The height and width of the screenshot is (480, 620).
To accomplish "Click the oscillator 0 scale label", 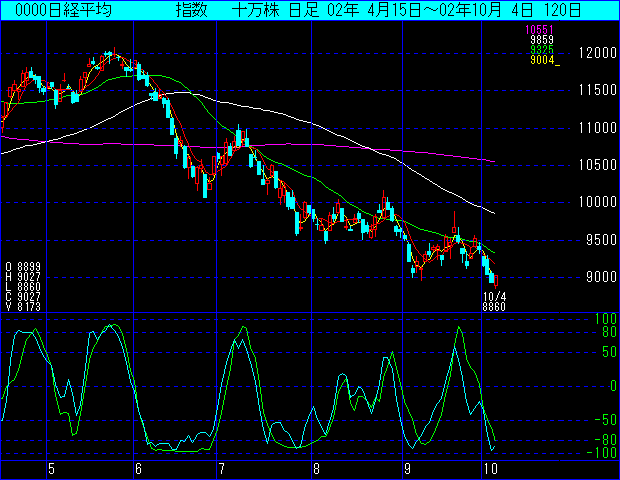I will (x=613, y=386).
